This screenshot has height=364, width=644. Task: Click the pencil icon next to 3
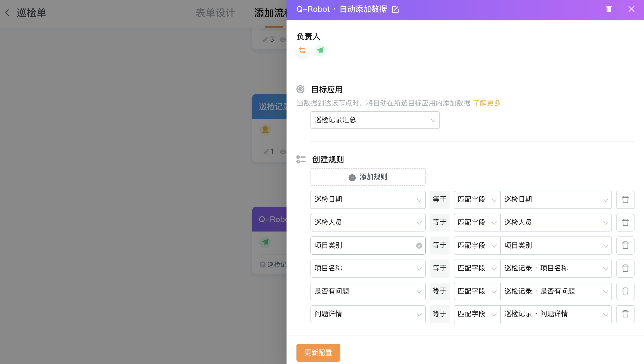pos(265,40)
